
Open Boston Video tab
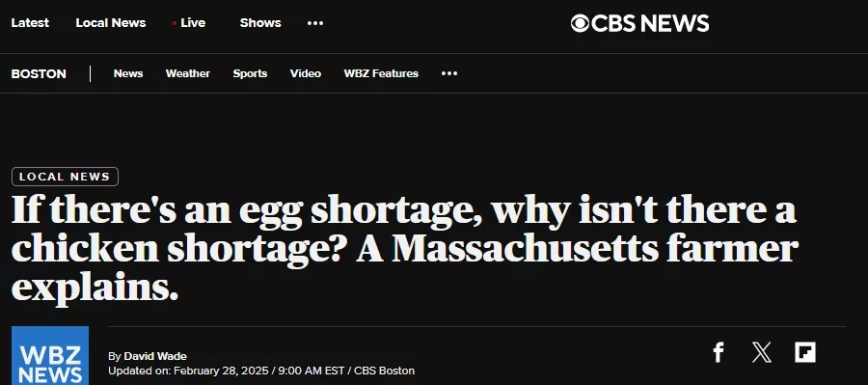[x=306, y=73]
